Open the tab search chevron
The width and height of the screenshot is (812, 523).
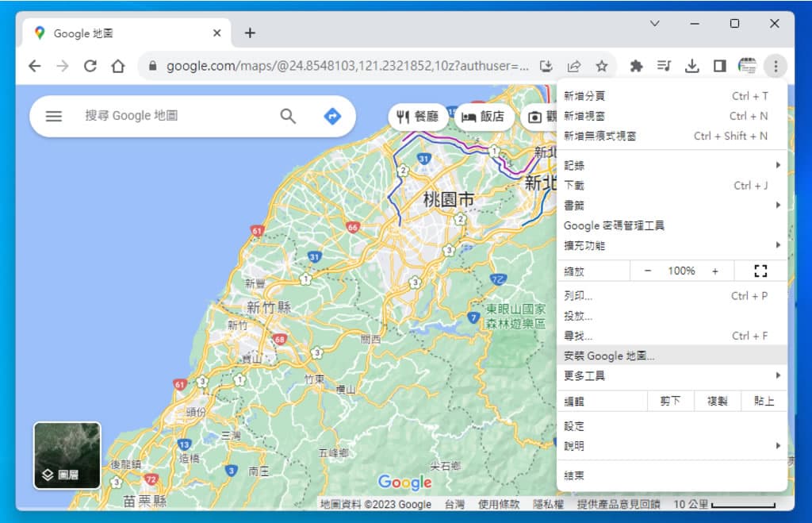pyautogui.click(x=654, y=24)
